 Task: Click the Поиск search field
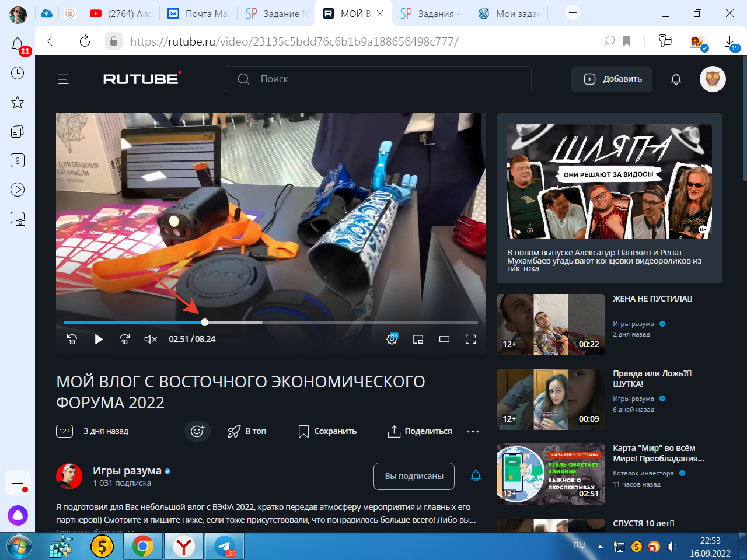coord(377,79)
